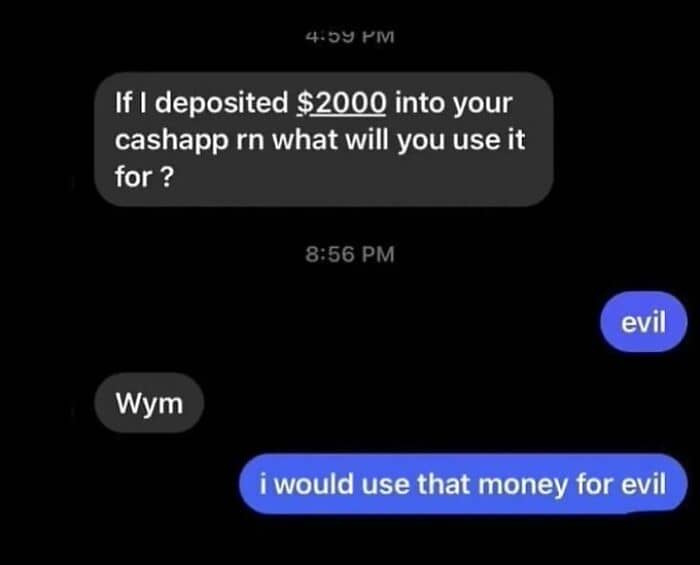Tap the 'i would use that money' bubble

click(x=463, y=484)
